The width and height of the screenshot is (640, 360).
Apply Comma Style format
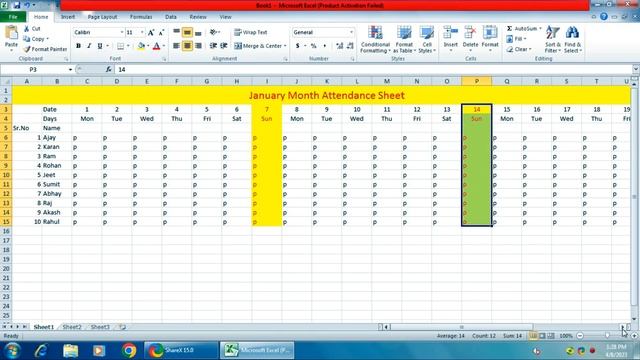[324, 46]
